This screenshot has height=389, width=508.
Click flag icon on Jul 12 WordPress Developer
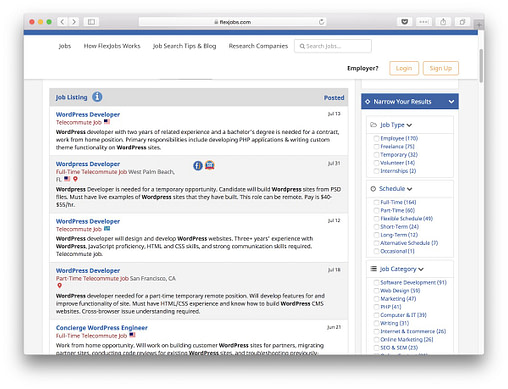(107, 229)
